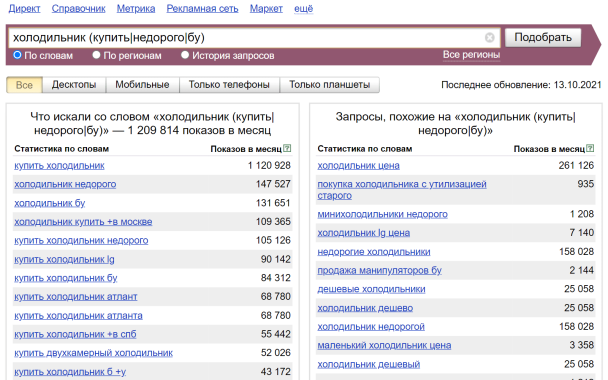Click the 'Подобрать' button

543,38
